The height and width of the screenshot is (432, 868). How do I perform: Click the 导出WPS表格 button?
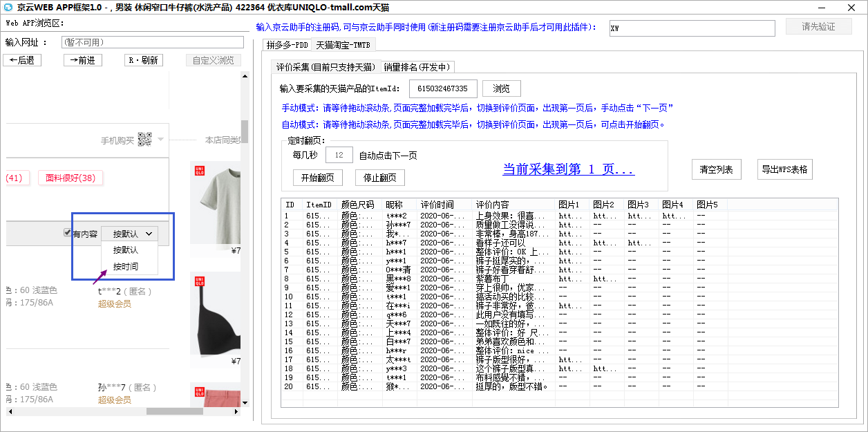pyautogui.click(x=784, y=169)
